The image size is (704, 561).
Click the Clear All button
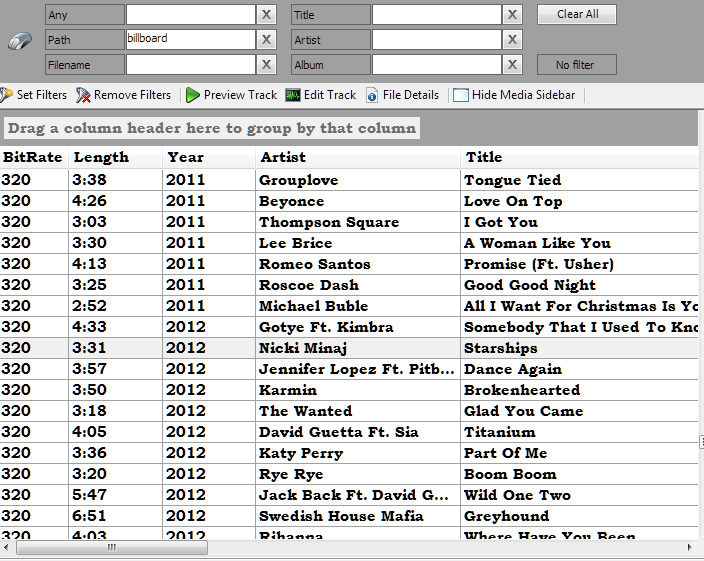(x=577, y=14)
